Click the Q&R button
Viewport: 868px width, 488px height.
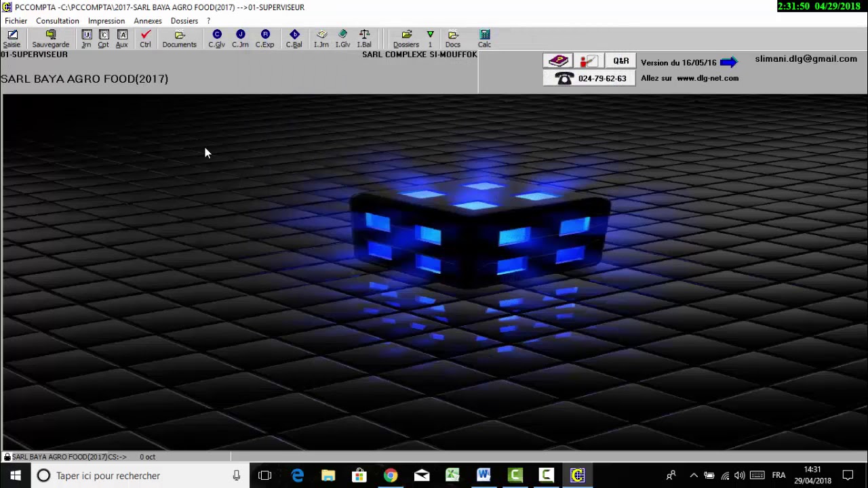pos(621,61)
